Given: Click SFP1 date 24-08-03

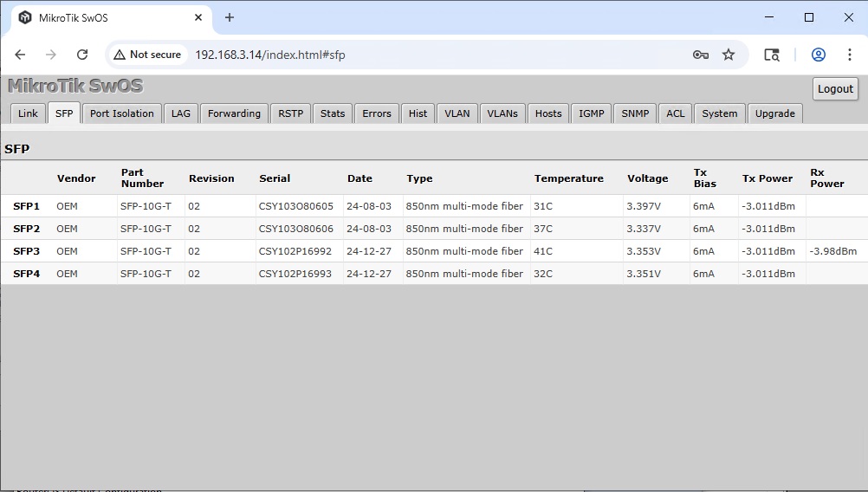Looking at the screenshot, I should coord(369,206).
